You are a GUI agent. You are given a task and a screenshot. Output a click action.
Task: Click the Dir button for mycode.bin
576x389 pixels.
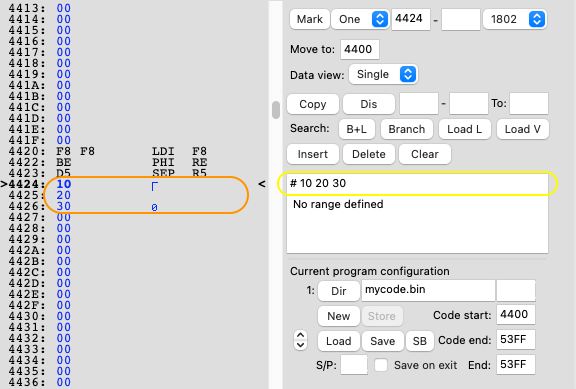click(x=339, y=291)
